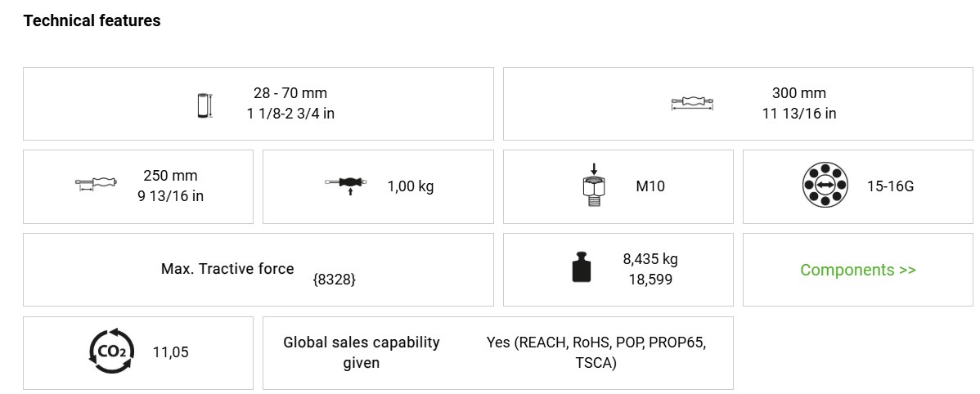The height and width of the screenshot is (394, 980).
Task: Click the 1,00 kg weight value
Action: pos(411,186)
